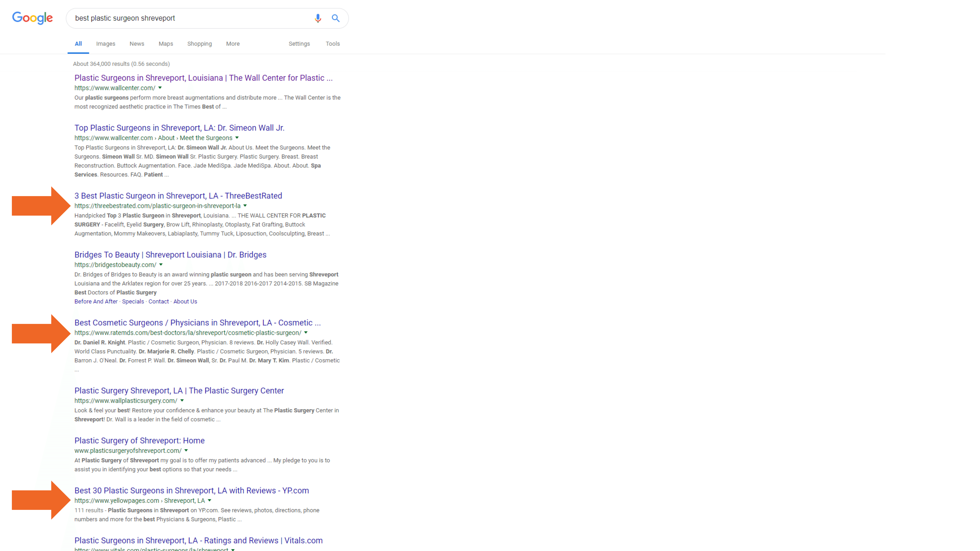
Task: Expand dropdown arrow next to threebestrated.com URL
Action: (x=245, y=206)
